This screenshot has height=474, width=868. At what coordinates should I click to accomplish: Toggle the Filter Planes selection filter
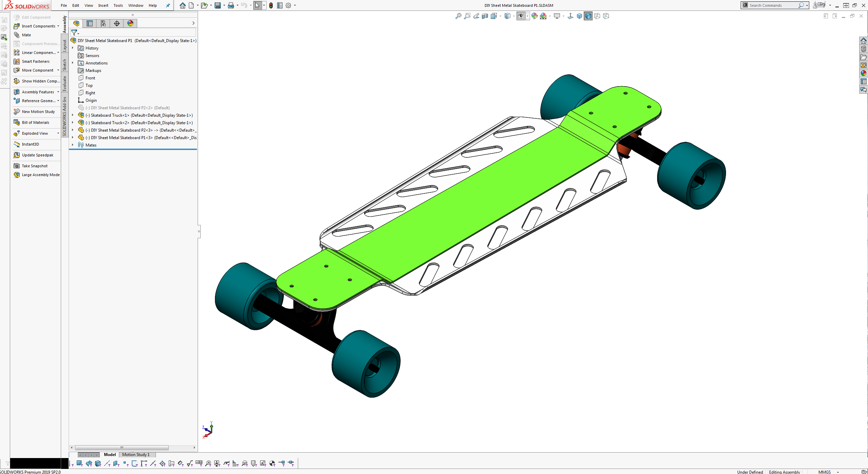click(116, 463)
